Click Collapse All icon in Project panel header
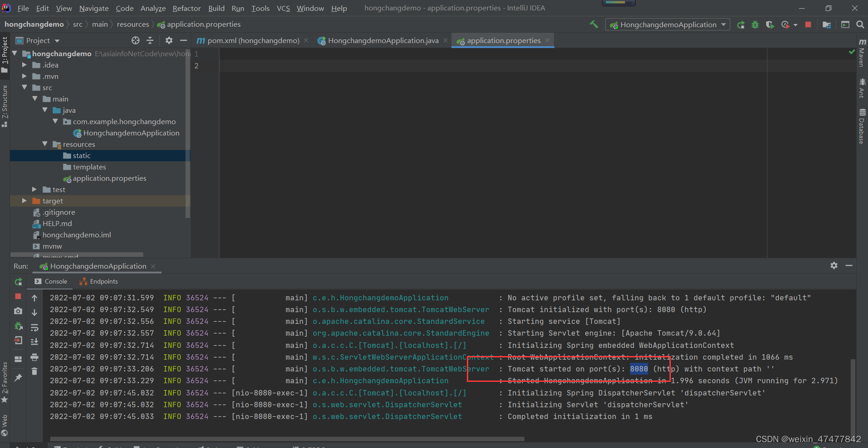The height and width of the screenshot is (448, 868). point(150,41)
